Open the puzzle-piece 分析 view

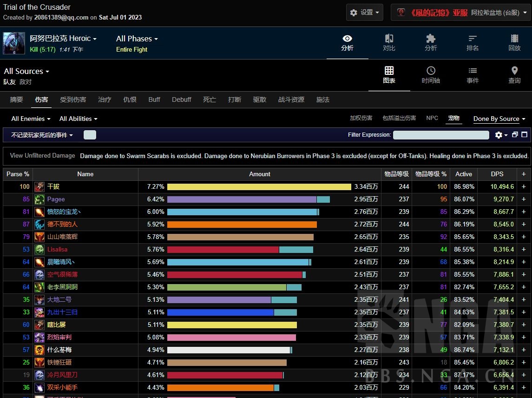431,43
